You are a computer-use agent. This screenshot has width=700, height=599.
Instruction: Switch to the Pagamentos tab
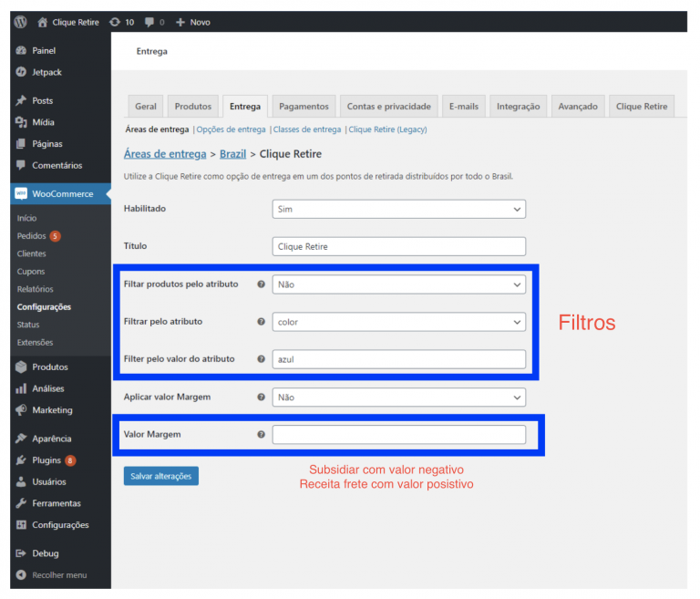click(304, 107)
